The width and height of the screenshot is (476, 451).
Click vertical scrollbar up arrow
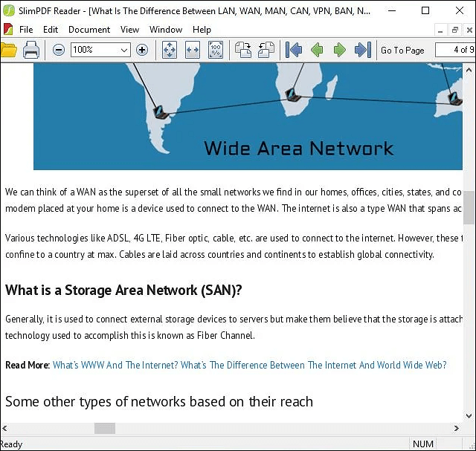(469, 70)
